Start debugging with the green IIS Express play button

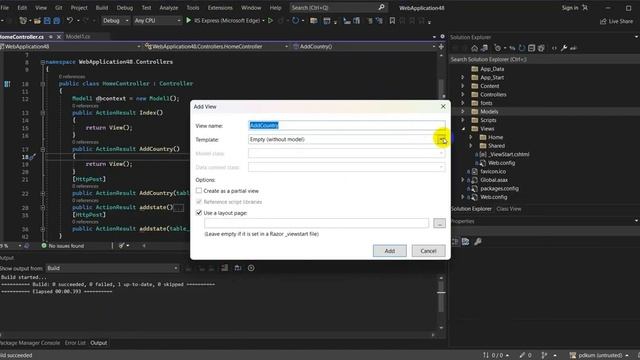(188, 20)
